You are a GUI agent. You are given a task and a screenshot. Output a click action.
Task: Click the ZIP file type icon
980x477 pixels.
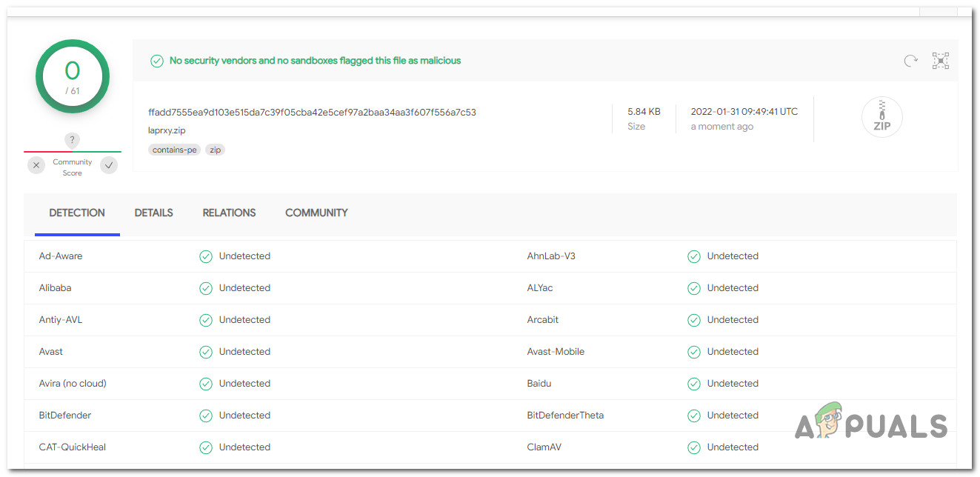click(x=881, y=117)
